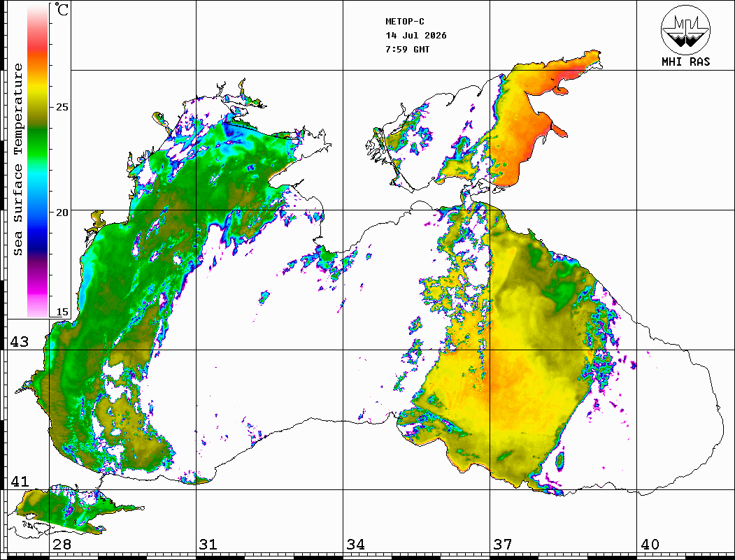Viewport: 735px width, 560px height.
Task: Click the 14 Jul 2026 date text
Action: [416, 36]
